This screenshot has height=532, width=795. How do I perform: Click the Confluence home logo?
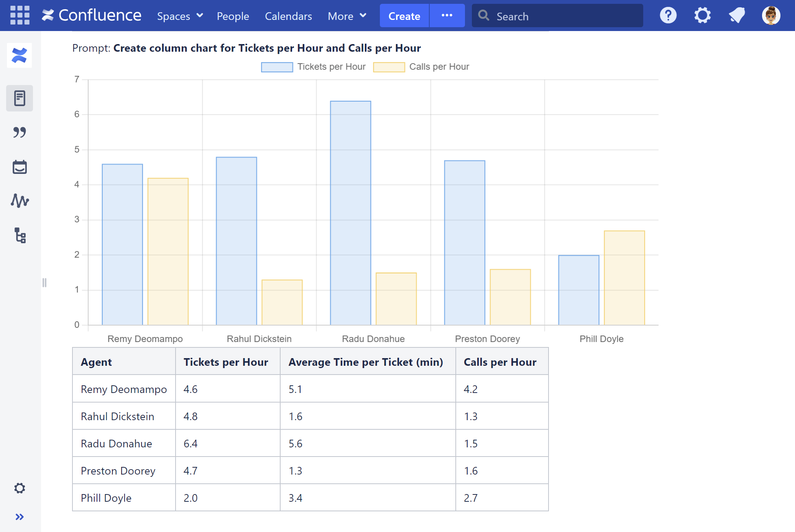coord(92,16)
